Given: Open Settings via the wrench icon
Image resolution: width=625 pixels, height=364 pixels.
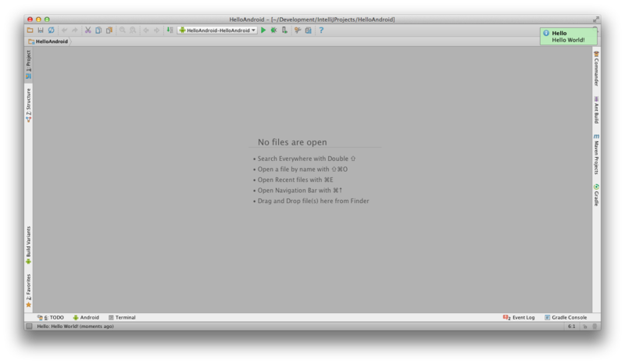Looking at the screenshot, I should click(x=298, y=30).
